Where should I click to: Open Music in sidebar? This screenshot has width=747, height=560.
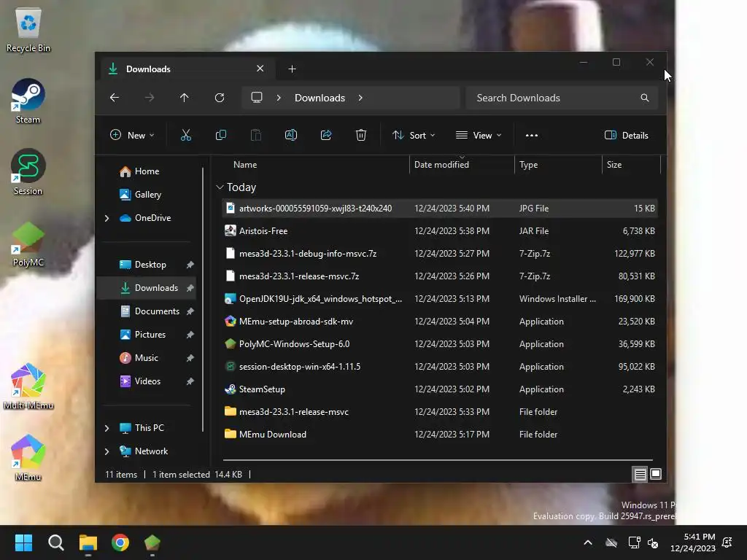146,358
